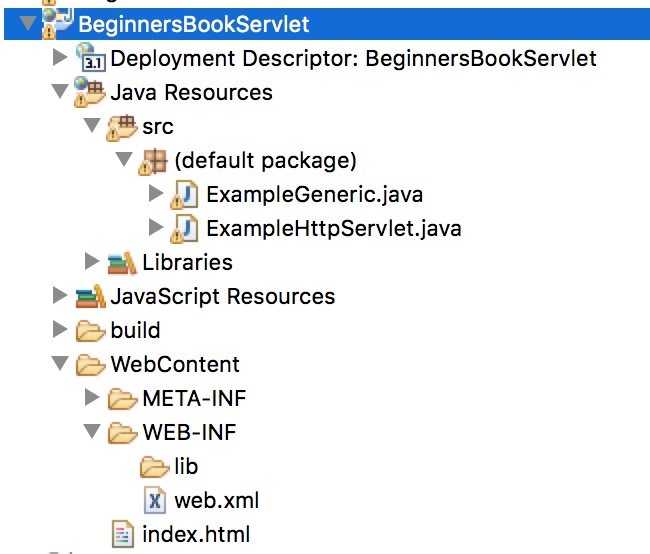
Task: Click the ExampleHttpServlet.java file icon
Action: (184, 228)
